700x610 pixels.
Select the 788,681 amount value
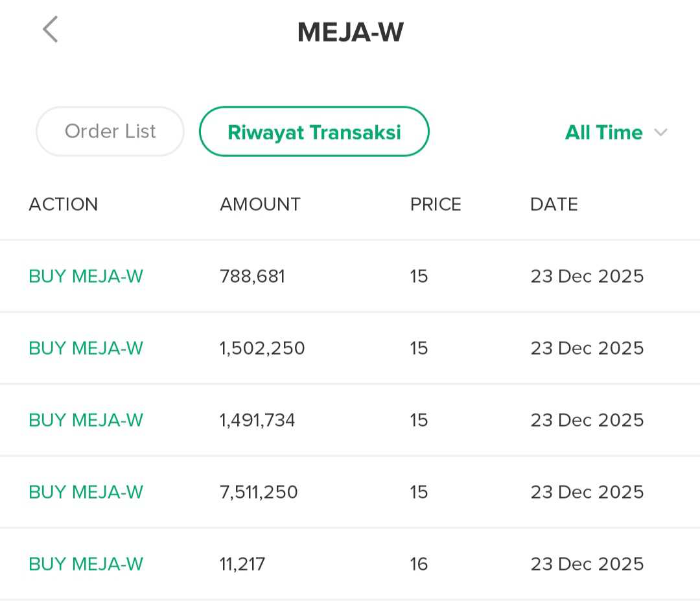[252, 277]
